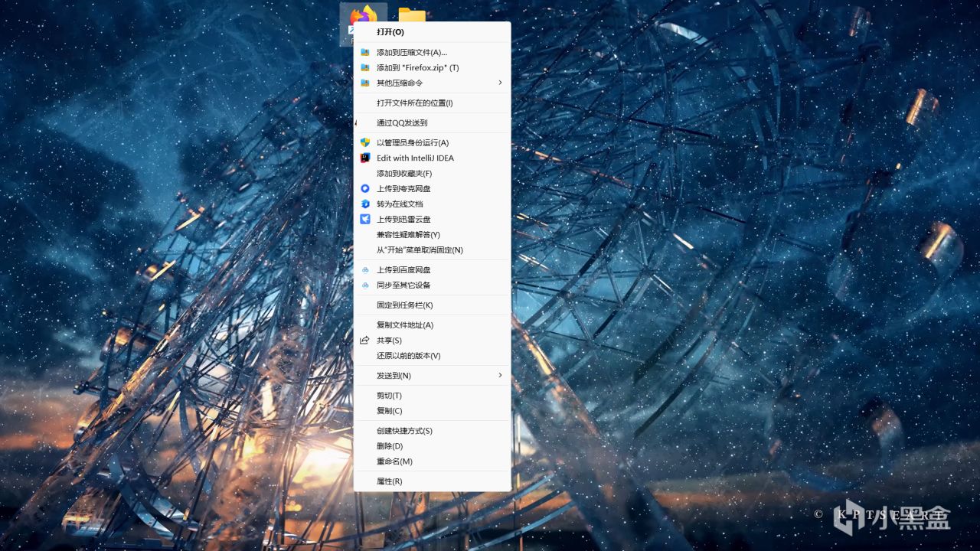Image resolution: width=980 pixels, height=551 pixels.
Task: Choose 复制文件地址(A)
Action: coord(432,325)
